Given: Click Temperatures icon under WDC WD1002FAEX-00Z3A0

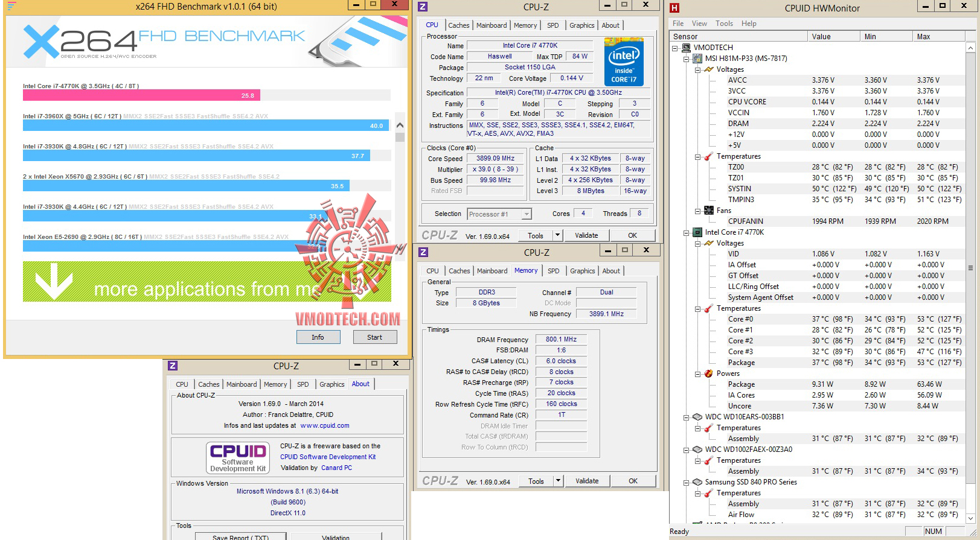Looking at the screenshot, I should point(709,460).
